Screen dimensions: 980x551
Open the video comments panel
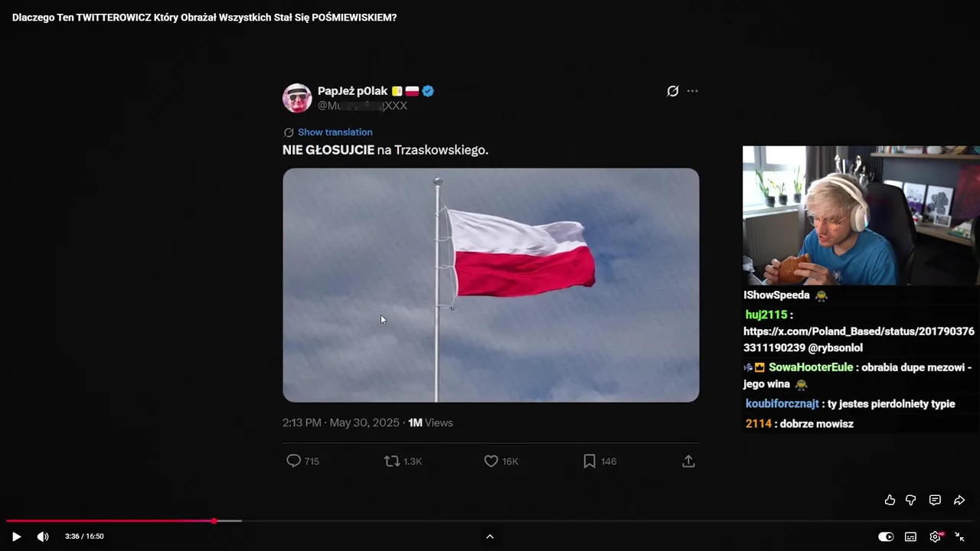pos(935,500)
